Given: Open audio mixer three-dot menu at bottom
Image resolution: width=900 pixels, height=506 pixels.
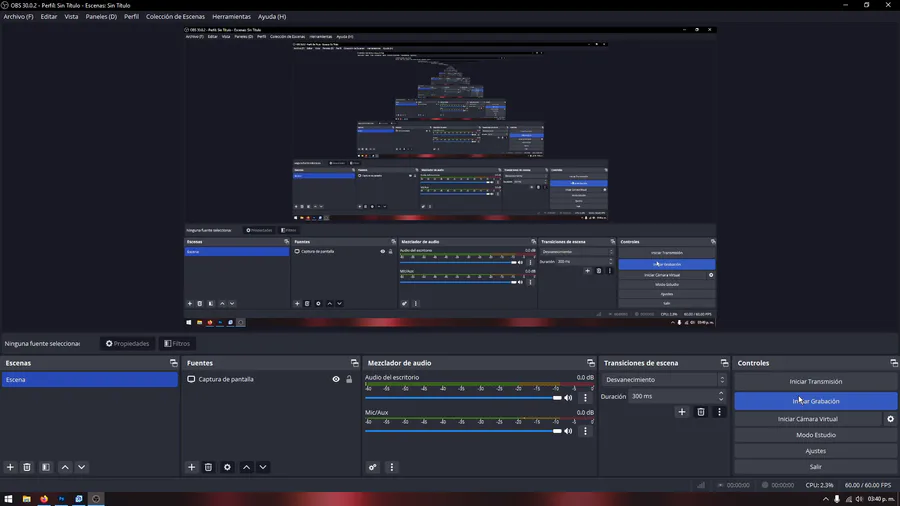Looking at the screenshot, I should point(391,467).
